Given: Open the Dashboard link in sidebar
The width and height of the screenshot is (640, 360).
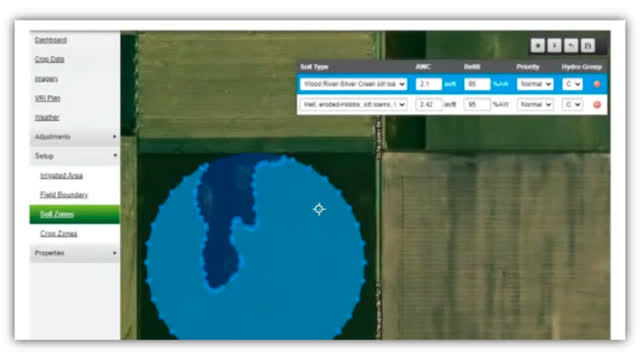Looking at the screenshot, I should click(51, 40).
